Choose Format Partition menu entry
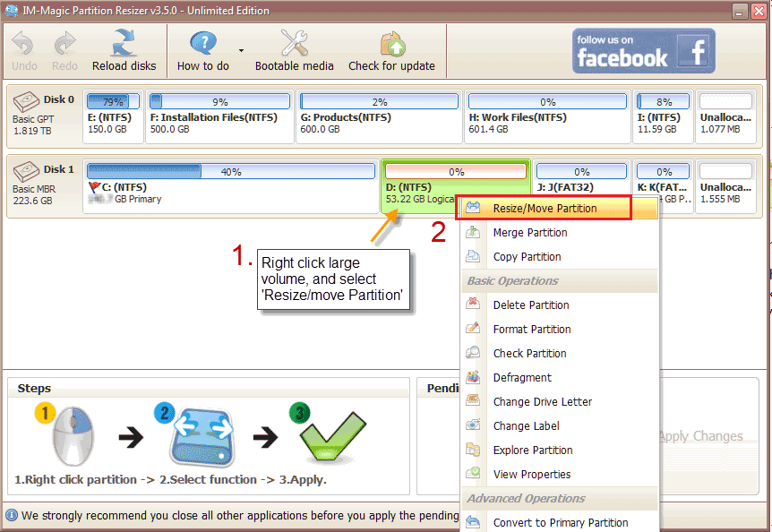 click(560, 330)
